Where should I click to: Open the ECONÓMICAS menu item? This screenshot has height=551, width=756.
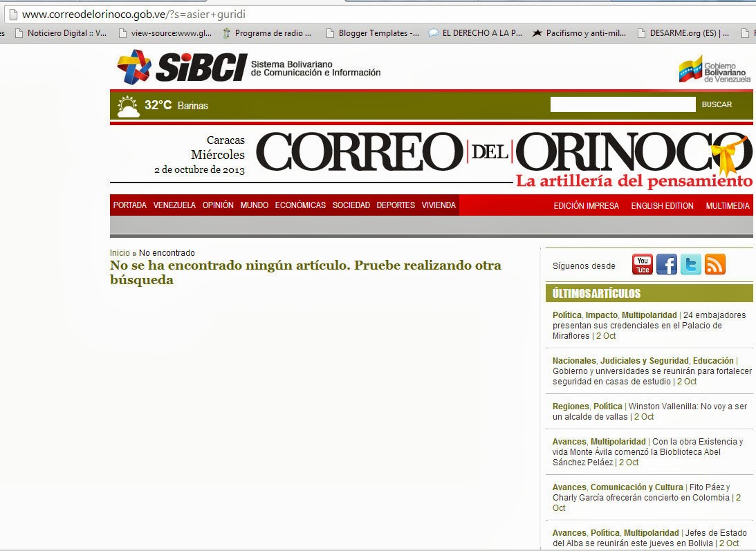[300, 205]
